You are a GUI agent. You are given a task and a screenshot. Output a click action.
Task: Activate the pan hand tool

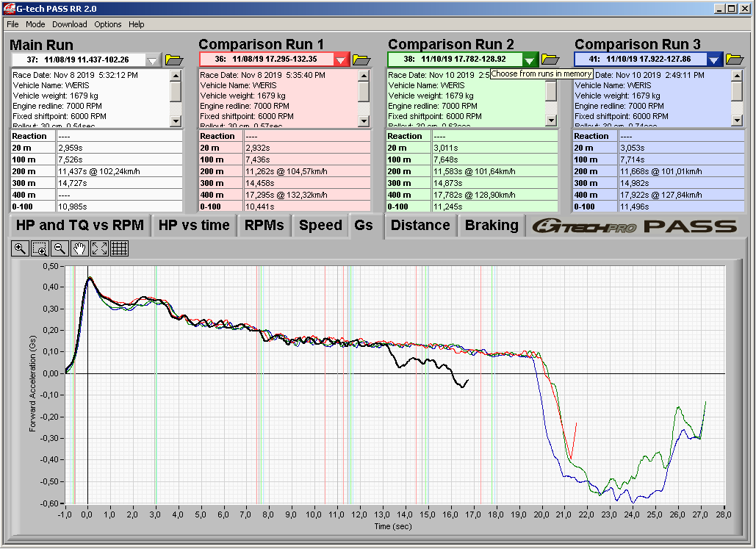[x=80, y=248]
